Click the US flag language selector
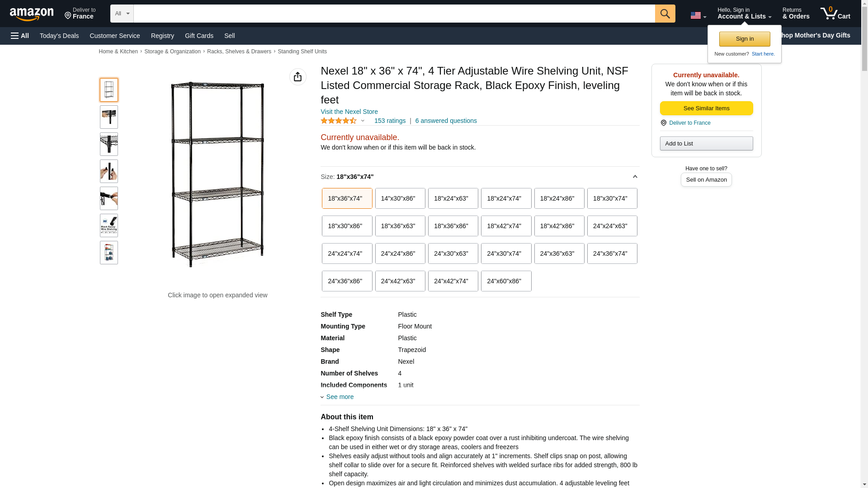This screenshot has width=868, height=488. 698,15
